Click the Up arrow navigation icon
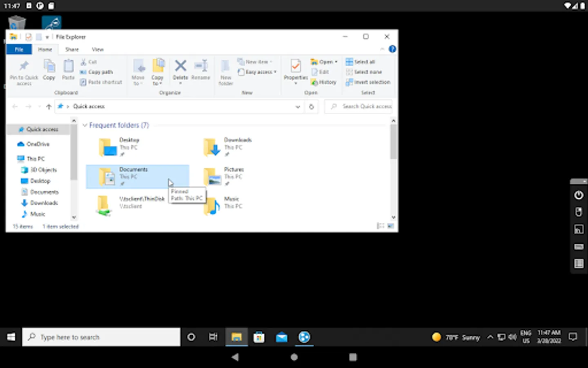The image size is (588, 368). [49, 107]
